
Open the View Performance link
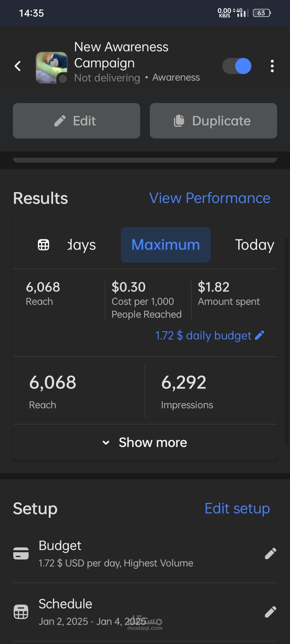(x=210, y=198)
